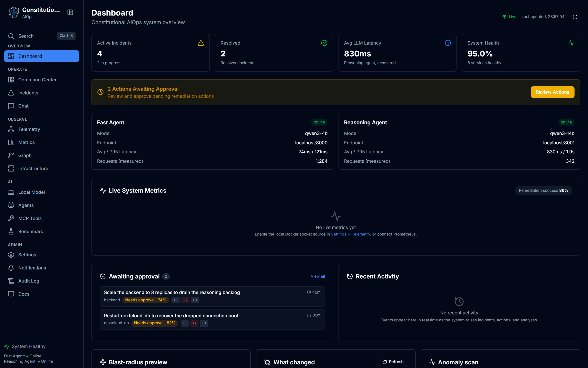Collapse the sidebar with the panel icon

pyautogui.click(x=70, y=12)
